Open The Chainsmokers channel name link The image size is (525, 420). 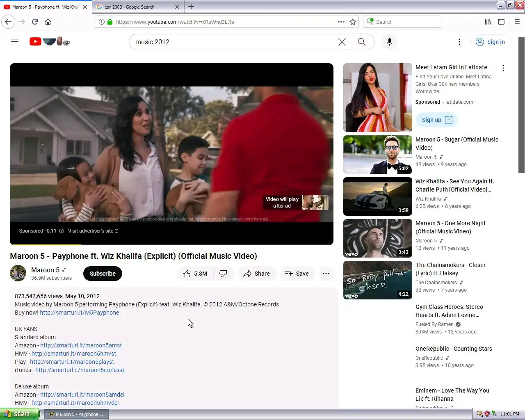point(436,283)
